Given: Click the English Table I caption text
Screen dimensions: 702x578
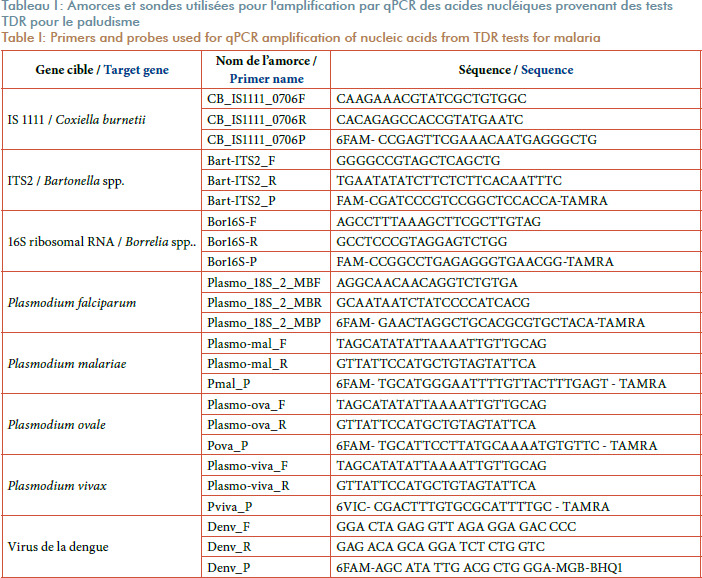Looking at the screenshot, I should (x=300, y=38).
